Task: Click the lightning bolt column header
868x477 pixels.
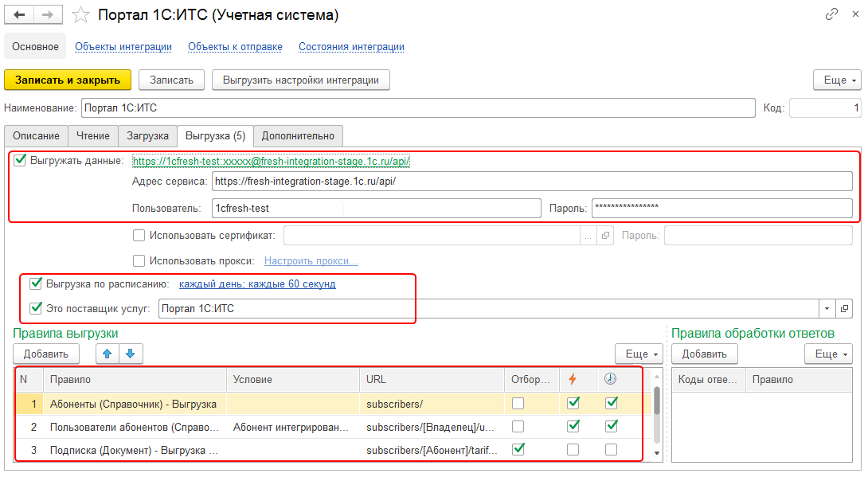Action: coord(572,380)
